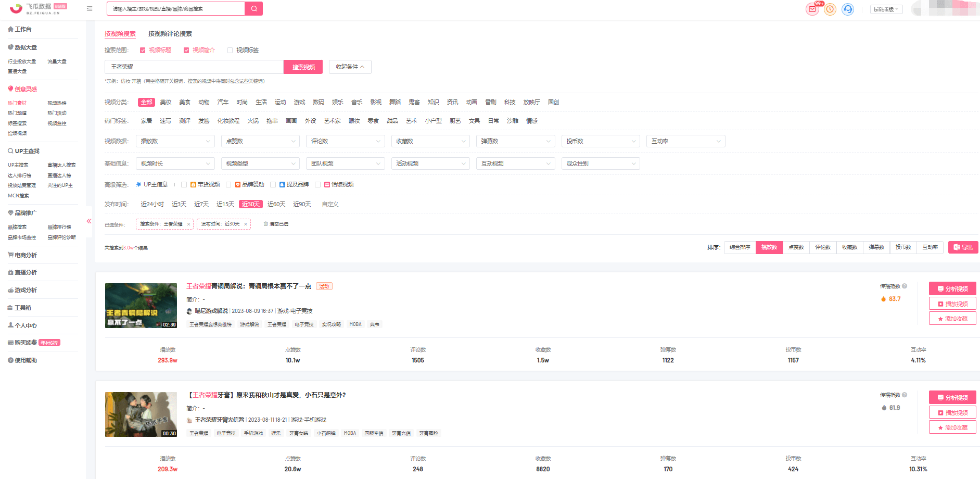Switch to 按视频评论搜索 tab

pyautogui.click(x=170, y=34)
